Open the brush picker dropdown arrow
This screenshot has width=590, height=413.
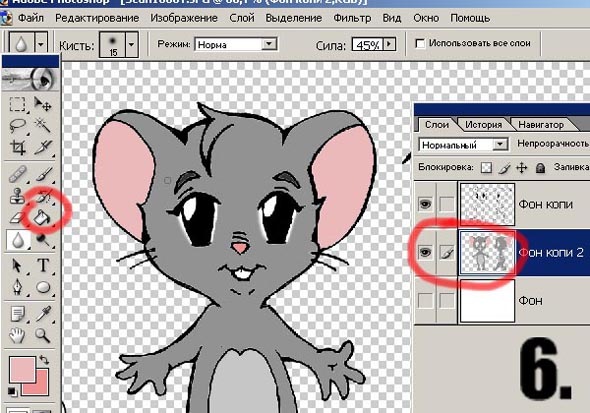click(131, 44)
